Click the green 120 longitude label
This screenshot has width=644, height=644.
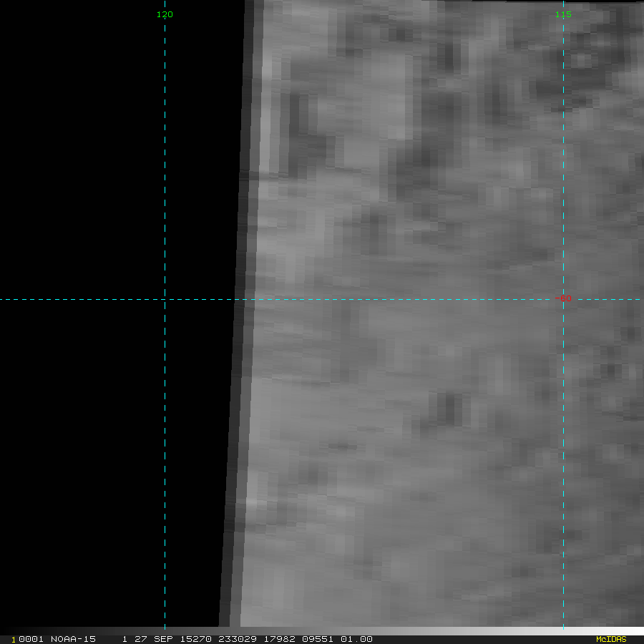(165, 14)
